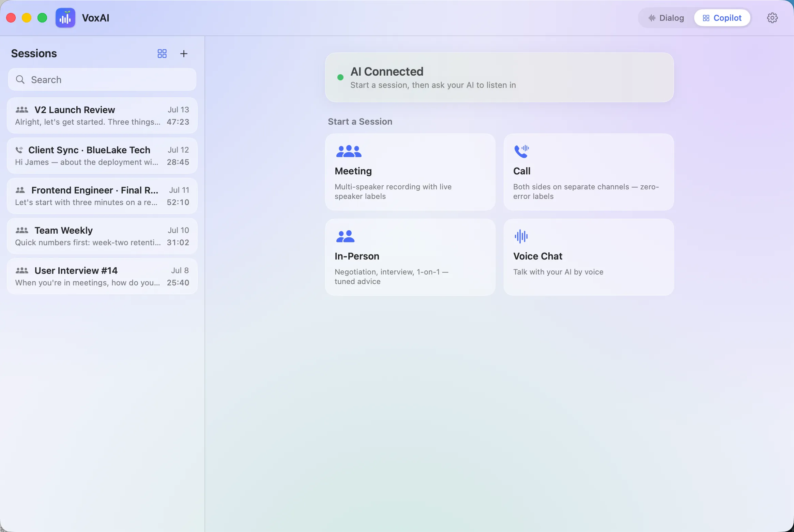Click the 28:45 duration text

pos(178,162)
